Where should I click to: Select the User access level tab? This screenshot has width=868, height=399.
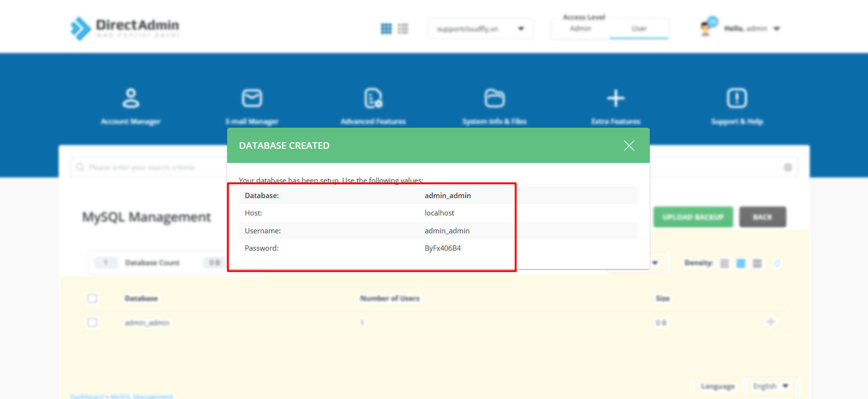(639, 29)
